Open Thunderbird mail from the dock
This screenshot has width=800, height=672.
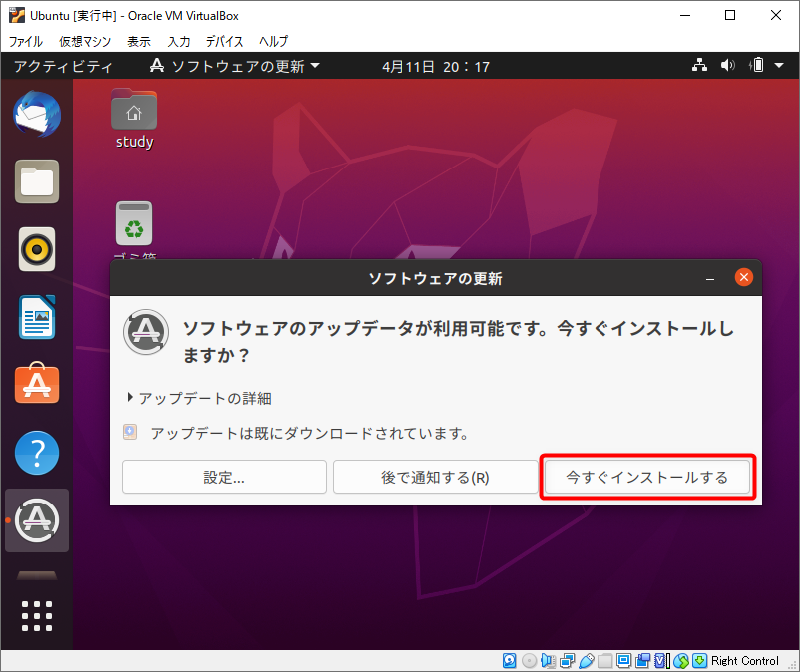pos(37,115)
